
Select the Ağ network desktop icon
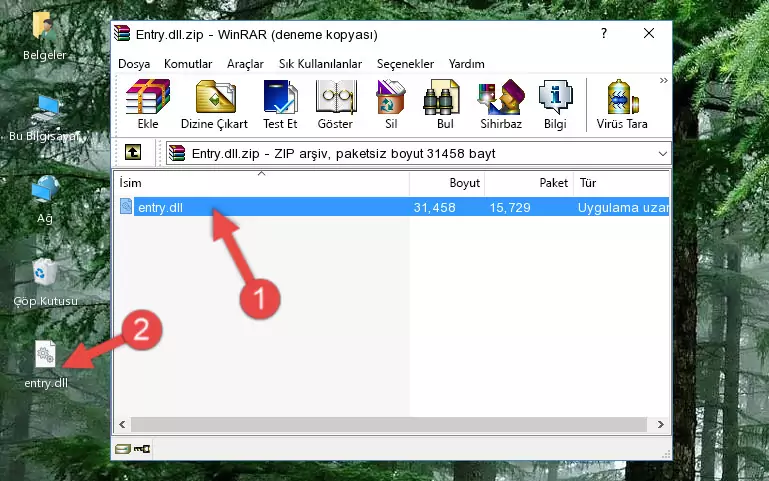45,200
